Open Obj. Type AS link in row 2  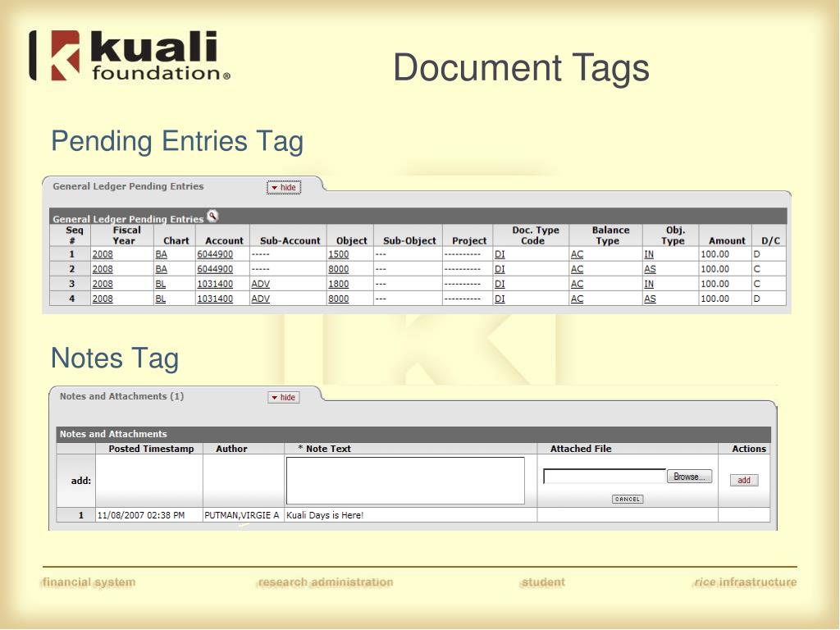(x=650, y=269)
